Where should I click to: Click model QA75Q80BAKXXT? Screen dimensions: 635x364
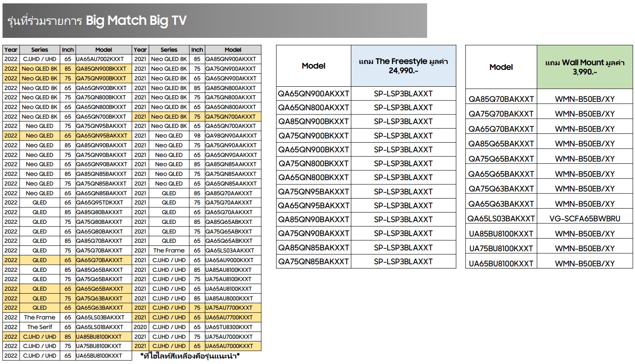104,222
